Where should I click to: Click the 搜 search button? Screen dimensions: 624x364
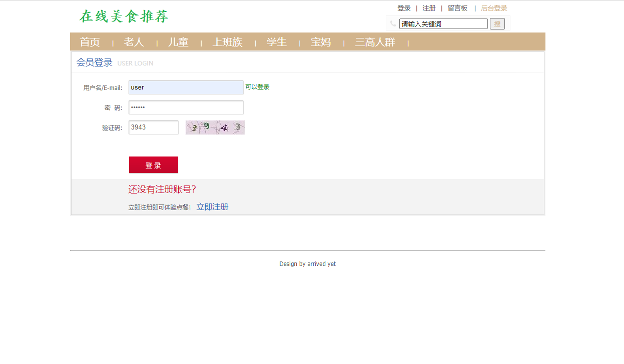click(x=497, y=23)
